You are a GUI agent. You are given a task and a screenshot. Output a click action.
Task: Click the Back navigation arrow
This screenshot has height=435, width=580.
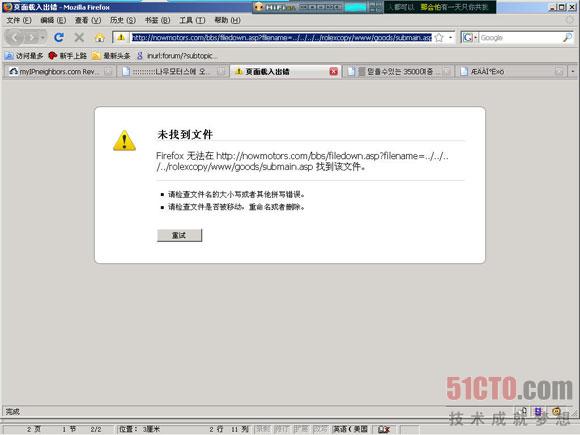pos(15,37)
